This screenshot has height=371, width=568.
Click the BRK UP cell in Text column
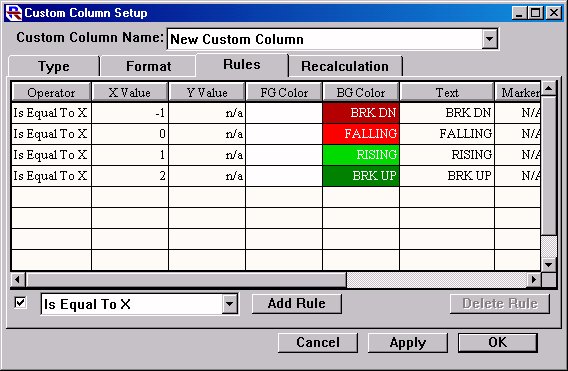point(447,176)
